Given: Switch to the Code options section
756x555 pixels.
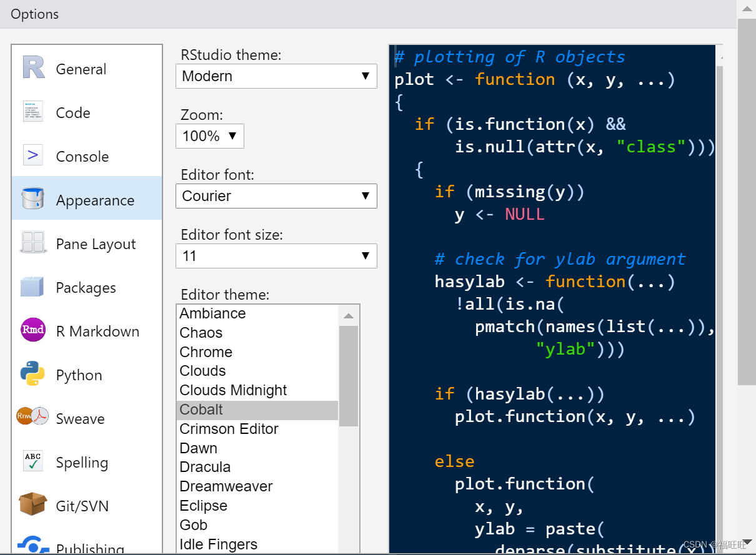Looking at the screenshot, I should (87, 112).
